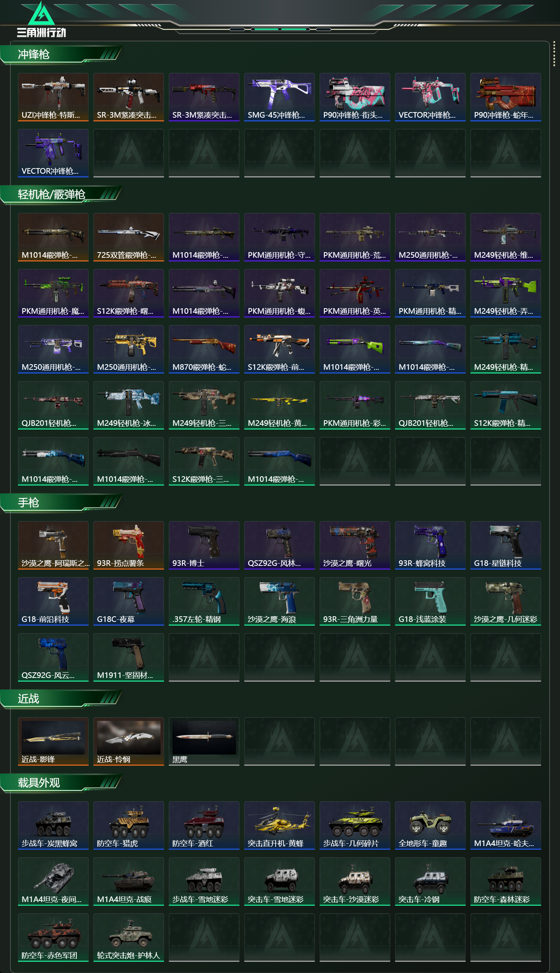This screenshot has height=973, width=560.
Task: Select the 轮式突击炮-护林人 vehicle skin
Action: pos(128,937)
